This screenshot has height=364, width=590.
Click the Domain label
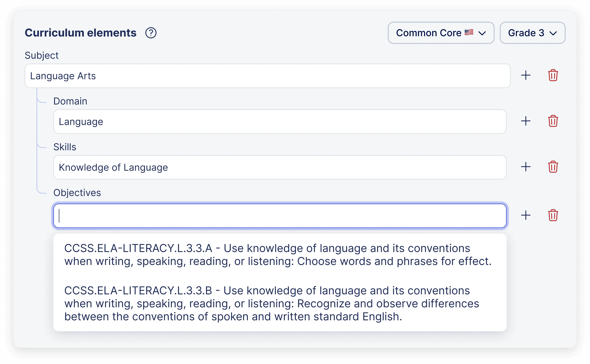[70, 101]
